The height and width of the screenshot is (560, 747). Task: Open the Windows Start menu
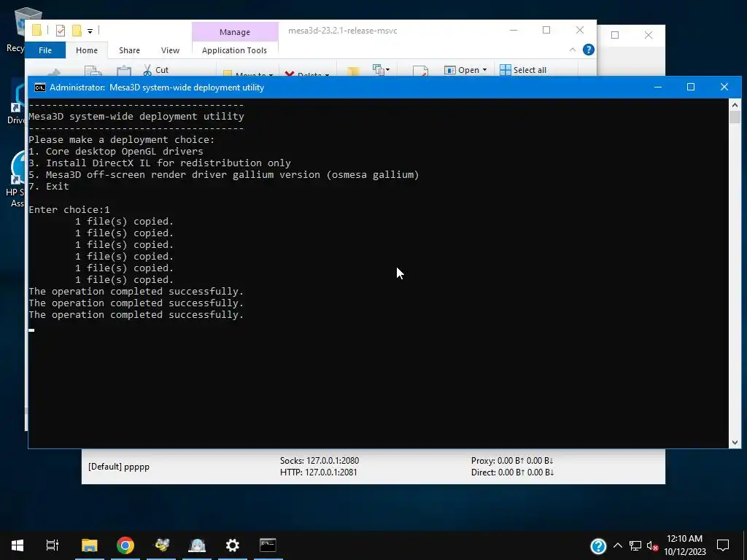click(18, 545)
